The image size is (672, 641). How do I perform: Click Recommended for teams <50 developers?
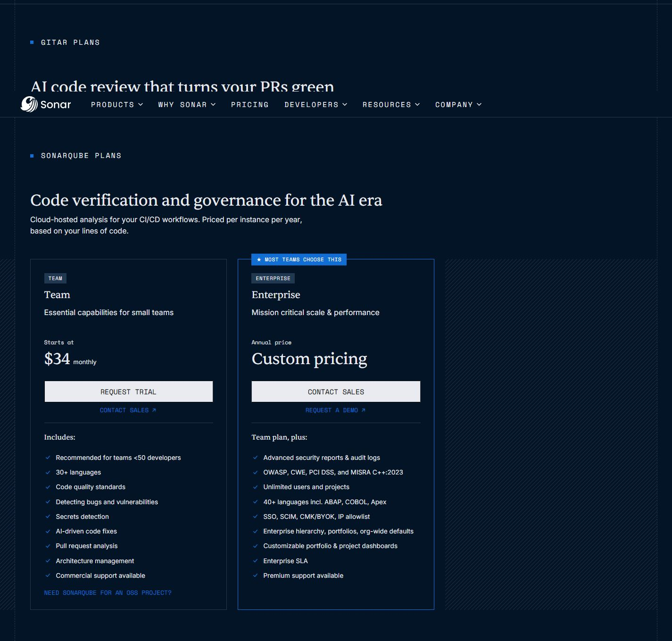point(118,458)
